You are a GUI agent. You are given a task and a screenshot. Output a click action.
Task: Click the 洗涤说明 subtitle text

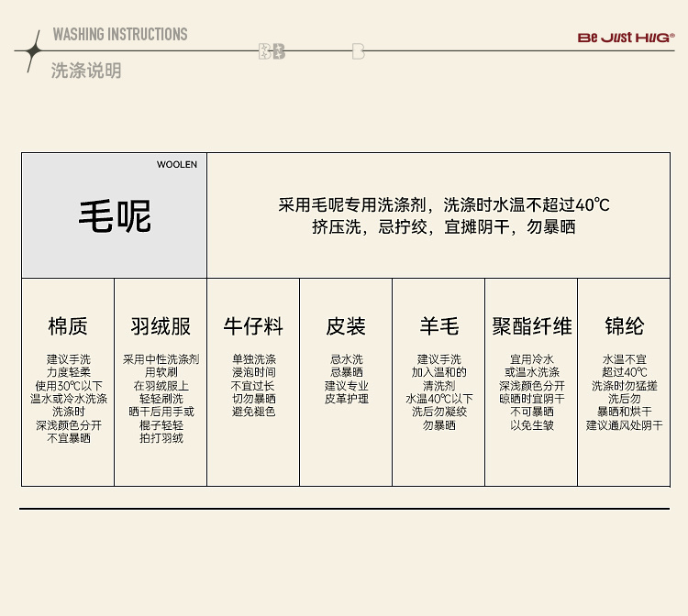[x=86, y=71]
